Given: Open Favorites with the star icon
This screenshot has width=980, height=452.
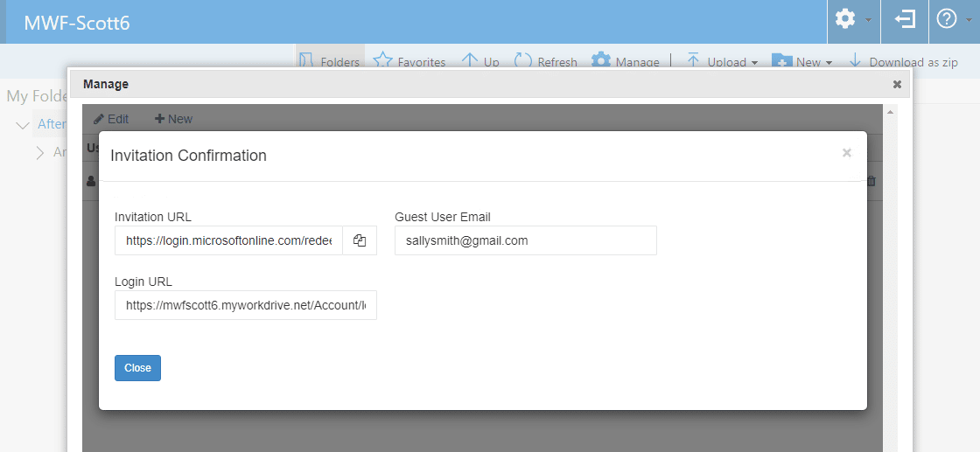Looking at the screenshot, I should [x=382, y=61].
